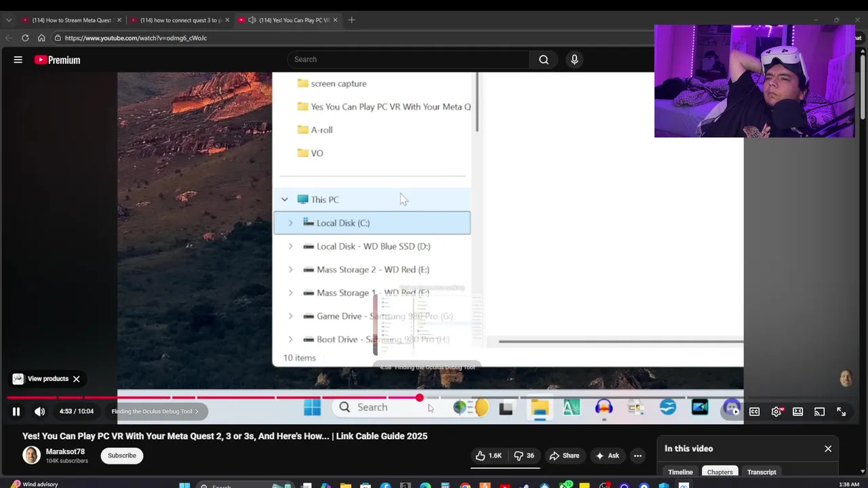Share this video

coord(564,455)
